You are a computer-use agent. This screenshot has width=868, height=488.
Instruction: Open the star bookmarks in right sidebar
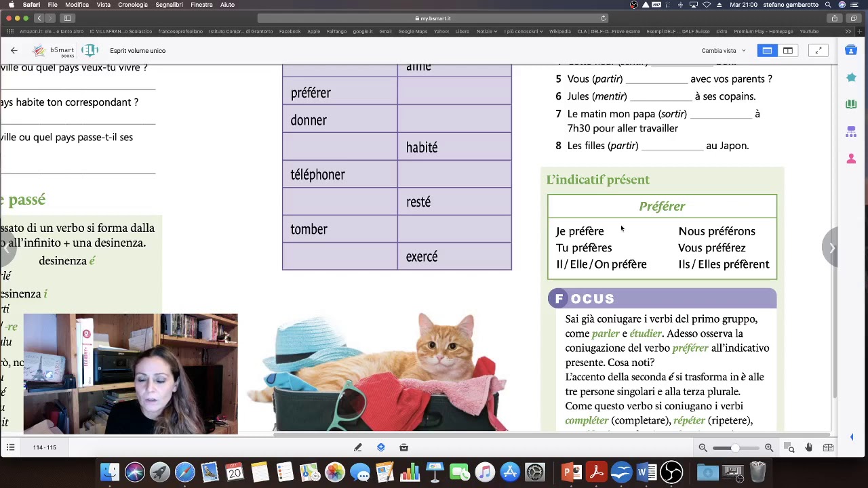[851, 77]
